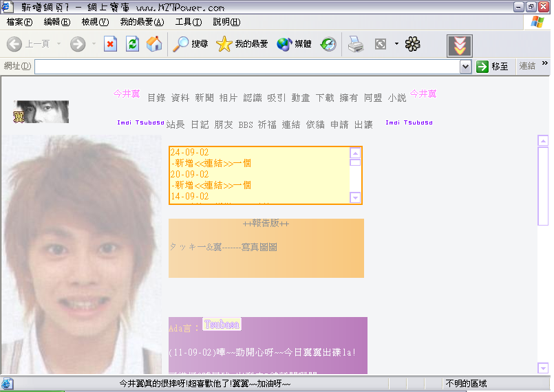This screenshot has height=392, width=554.
Task: Click the タッキー&翼 寫真 link
Action: coord(223,247)
